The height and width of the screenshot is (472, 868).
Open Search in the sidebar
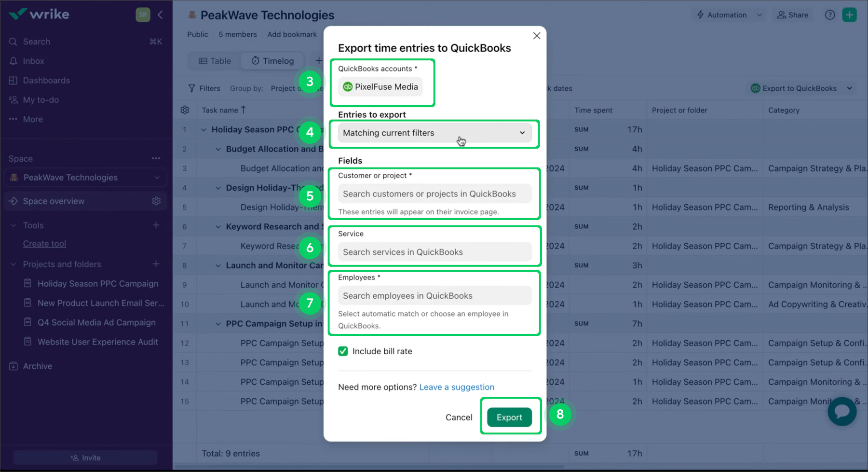tap(13, 42)
